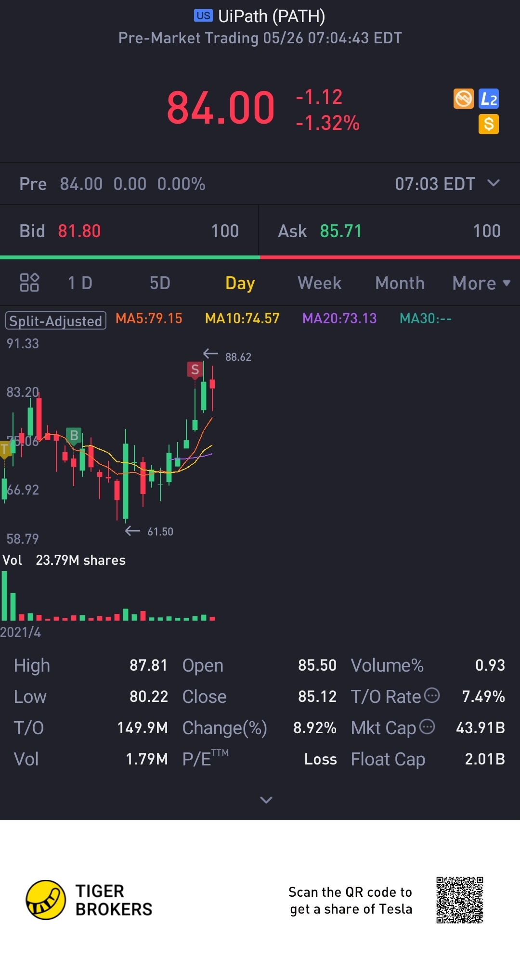The height and width of the screenshot is (980, 520).
Task: Toggle the Split-Adjusted button
Action: 56,320
